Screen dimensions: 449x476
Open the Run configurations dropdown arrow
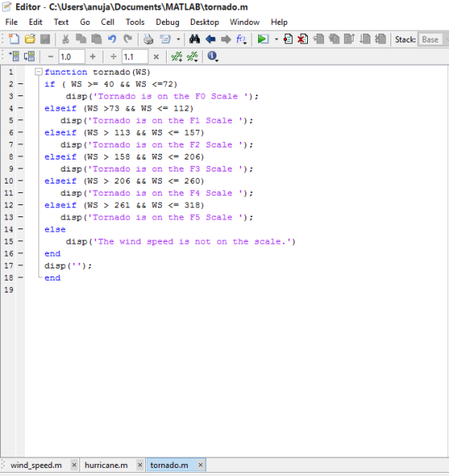[277, 39]
